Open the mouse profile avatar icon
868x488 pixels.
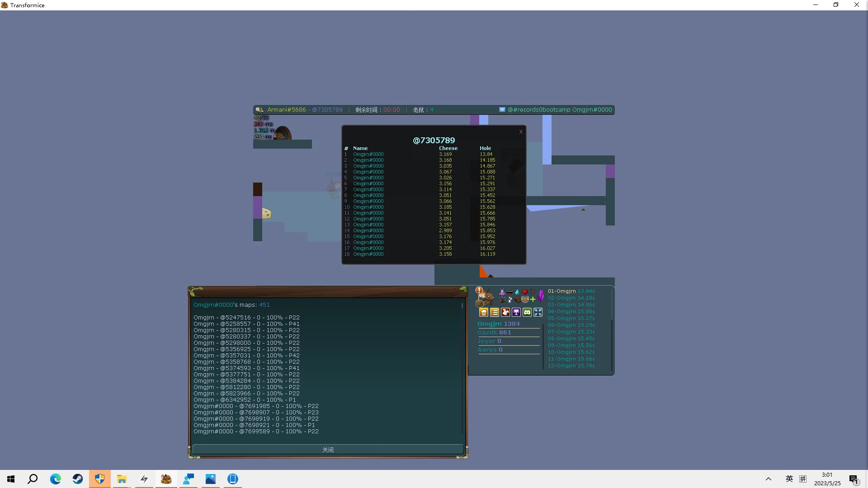[487, 296]
